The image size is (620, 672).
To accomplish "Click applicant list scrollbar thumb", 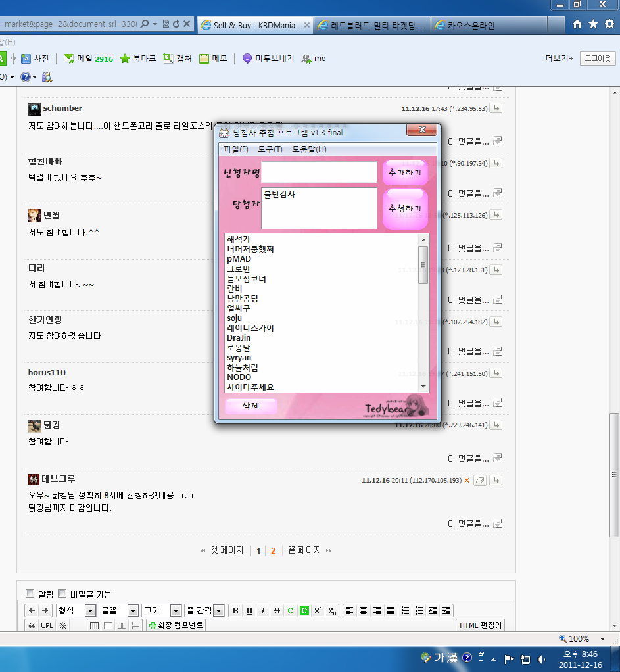I will 423,265.
